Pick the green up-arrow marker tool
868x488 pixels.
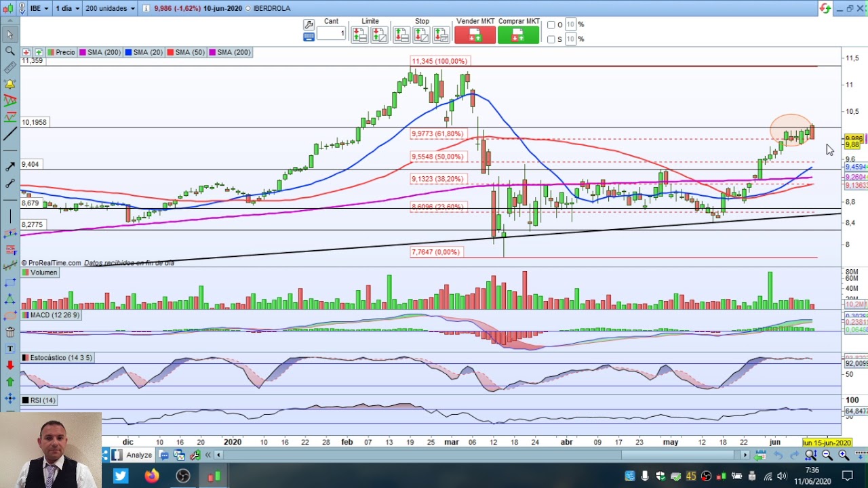[9, 382]
